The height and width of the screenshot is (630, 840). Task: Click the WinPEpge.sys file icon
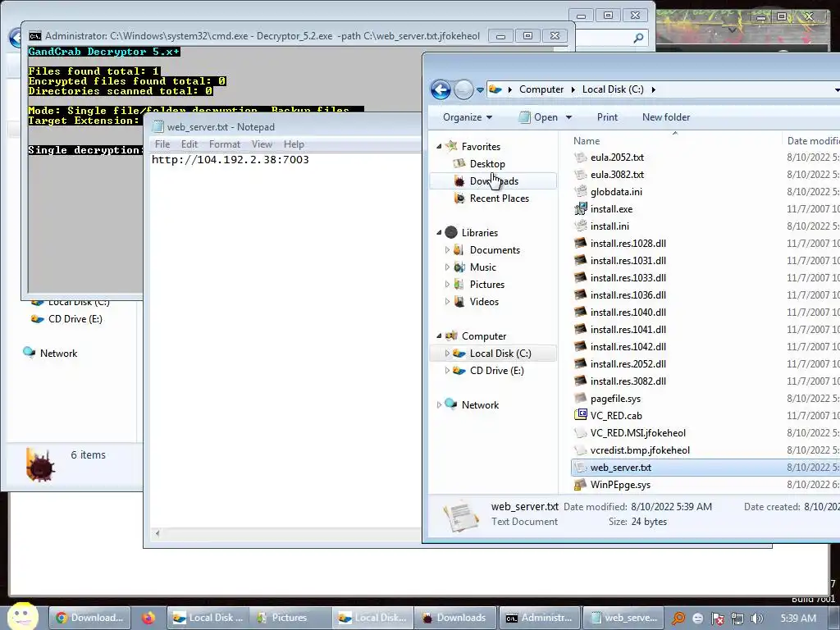(581, 484)
